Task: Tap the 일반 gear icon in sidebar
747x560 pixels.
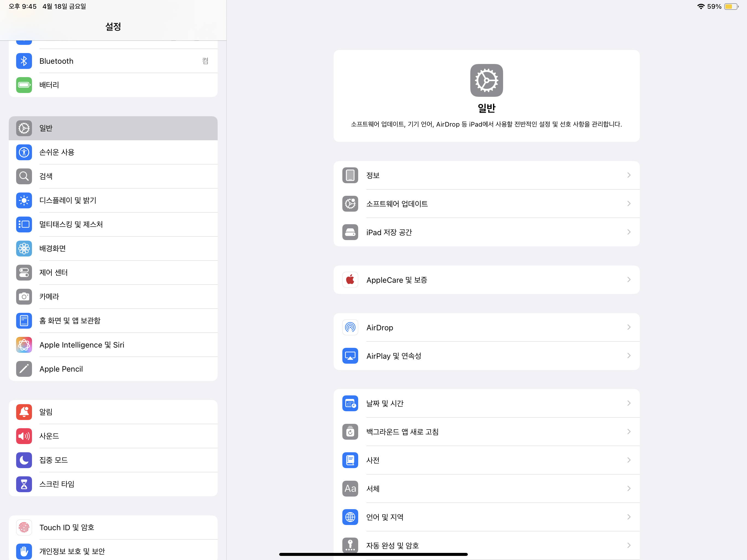Action: click(x=24, y=128)
